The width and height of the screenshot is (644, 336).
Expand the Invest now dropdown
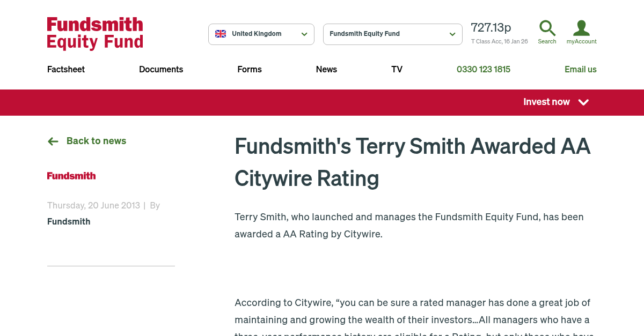coord(555,102)
